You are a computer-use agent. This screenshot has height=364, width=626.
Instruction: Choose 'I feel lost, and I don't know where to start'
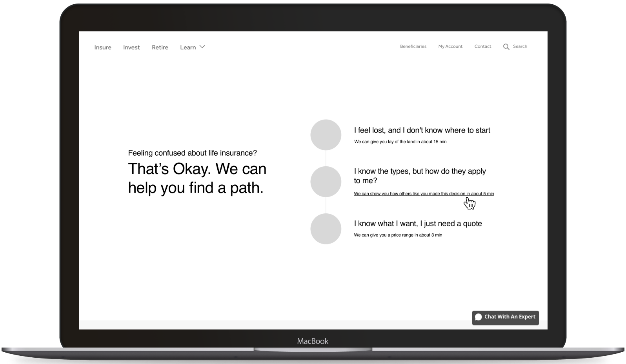(x=422, y=130)
